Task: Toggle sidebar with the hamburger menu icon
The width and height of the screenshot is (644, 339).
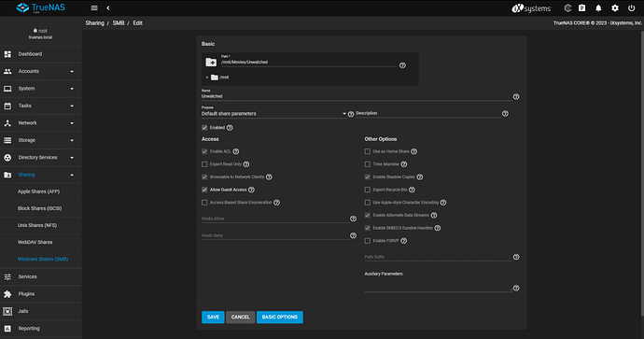Action: point(94,7)
